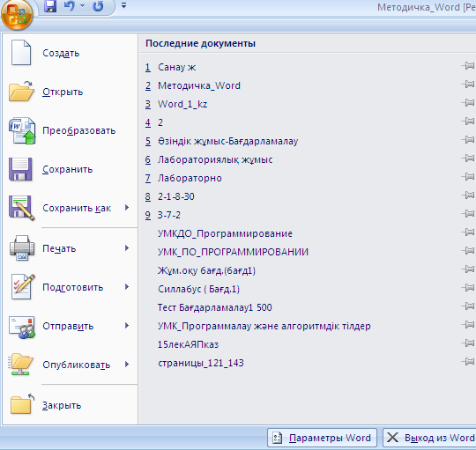476x450 pixels.
Task: Click the Параметры Word button
Action: [x=322, y=438]
